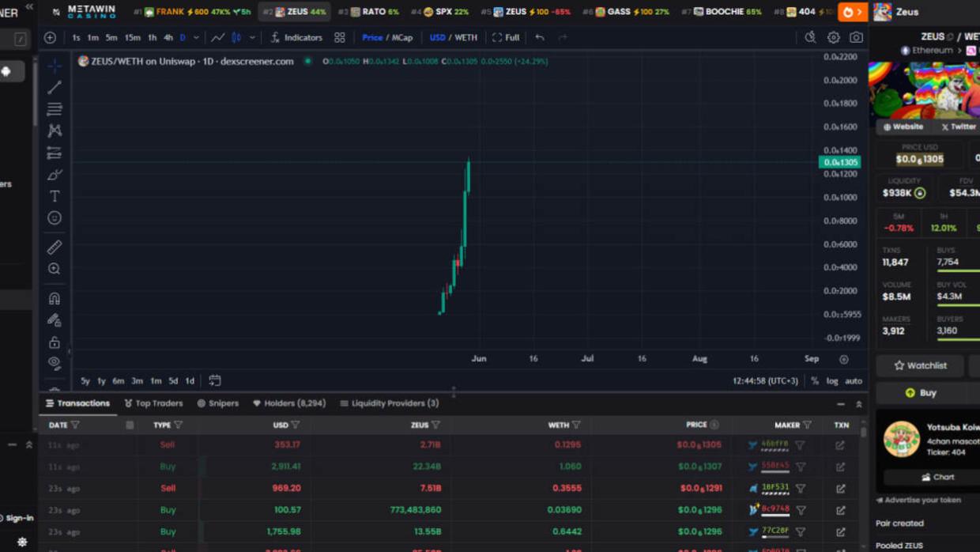980x552 pixels.
Task: Toggle lock all drawing tools
Action: click(55, 342)
